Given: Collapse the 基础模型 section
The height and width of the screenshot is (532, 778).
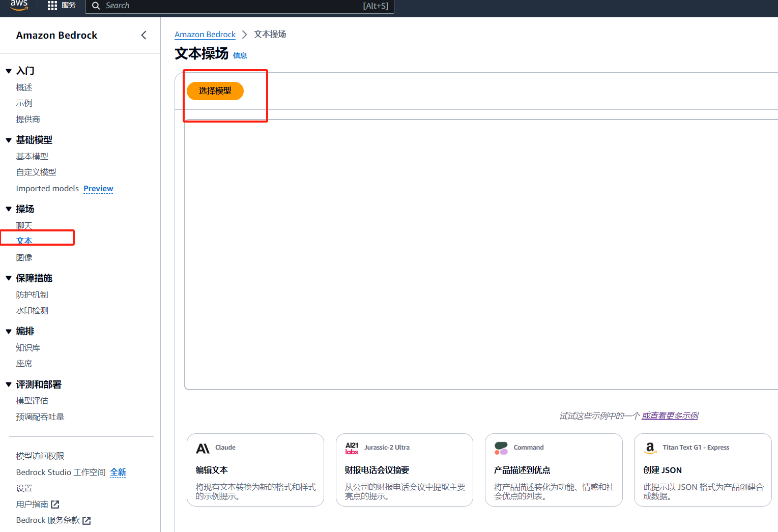Looking at the screenshot, I should [x=9, y=140].
